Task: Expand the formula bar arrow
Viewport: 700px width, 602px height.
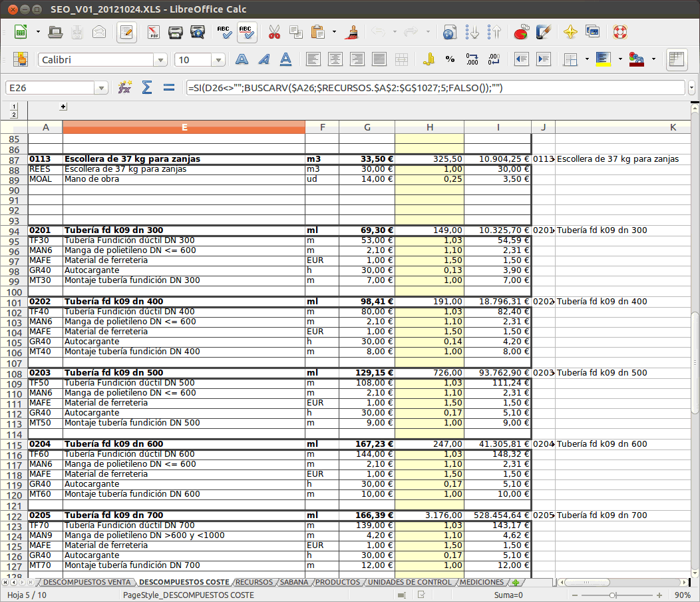Action: pos(691,88)
